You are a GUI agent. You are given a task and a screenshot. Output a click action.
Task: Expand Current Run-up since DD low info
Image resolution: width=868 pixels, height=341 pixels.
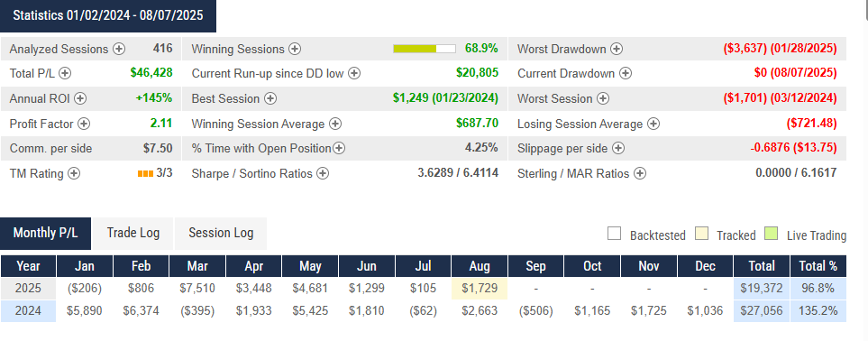coord(354,73)
